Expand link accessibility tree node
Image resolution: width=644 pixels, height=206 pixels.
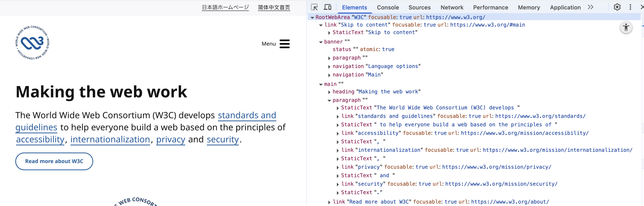coord(338,133)
